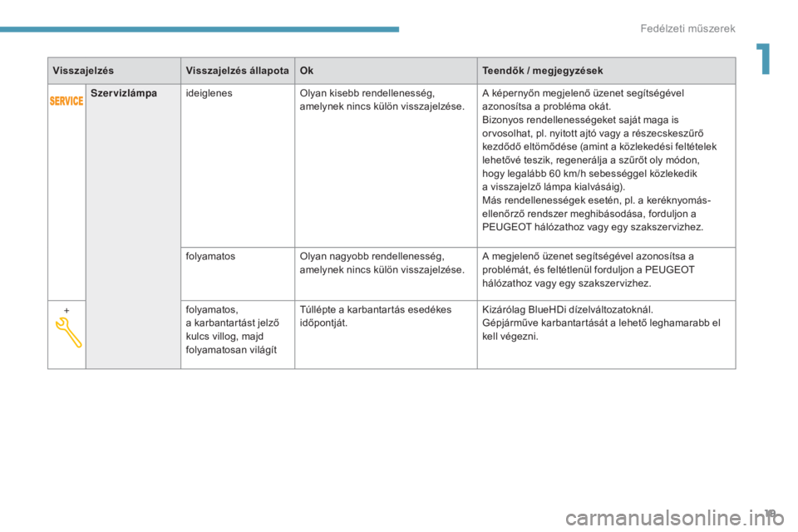The height and width of the screenshot is (532, 798).
Task: Click the orange SERVICE warning icon
Action: click(x=66, y=101)
